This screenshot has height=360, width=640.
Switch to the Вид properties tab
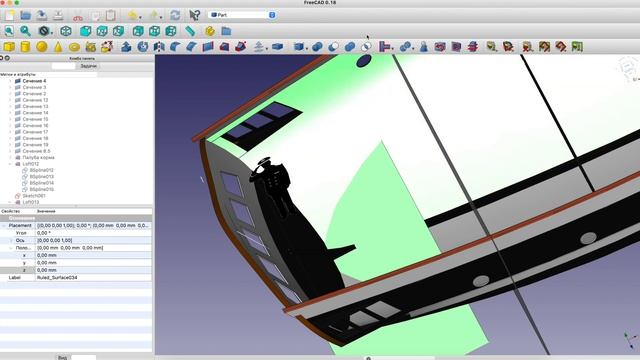pos(62,358)
